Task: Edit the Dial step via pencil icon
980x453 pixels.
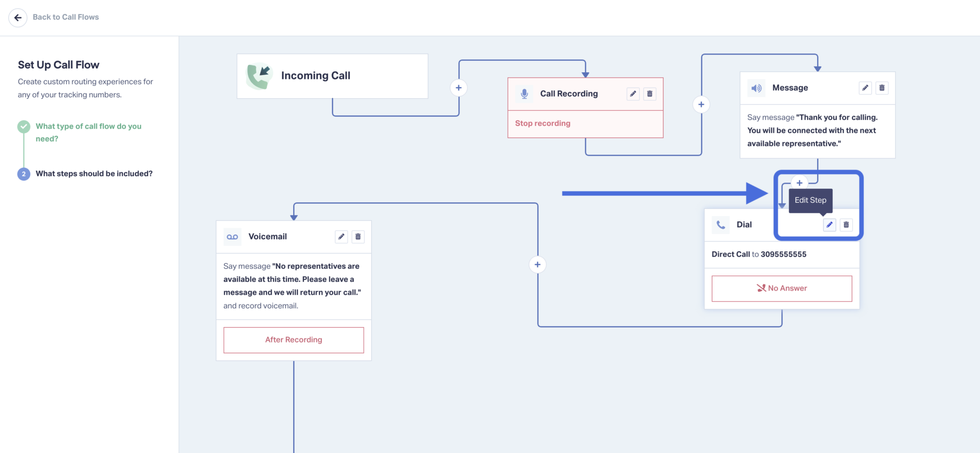Action: [x=829, y=225]
